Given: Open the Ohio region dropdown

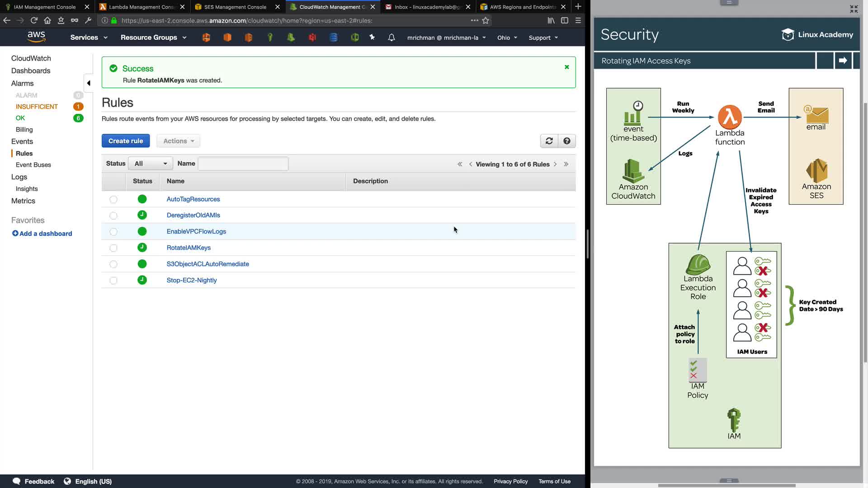Looking at the screenshot, I should point(507,38).
